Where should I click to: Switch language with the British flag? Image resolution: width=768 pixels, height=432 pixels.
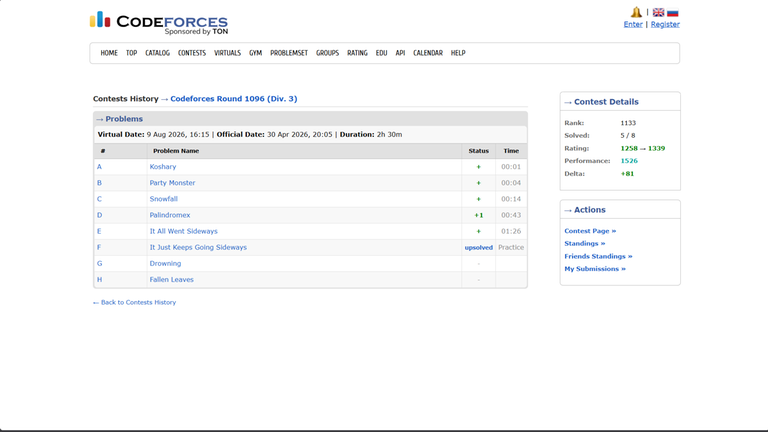click(658, 13)
